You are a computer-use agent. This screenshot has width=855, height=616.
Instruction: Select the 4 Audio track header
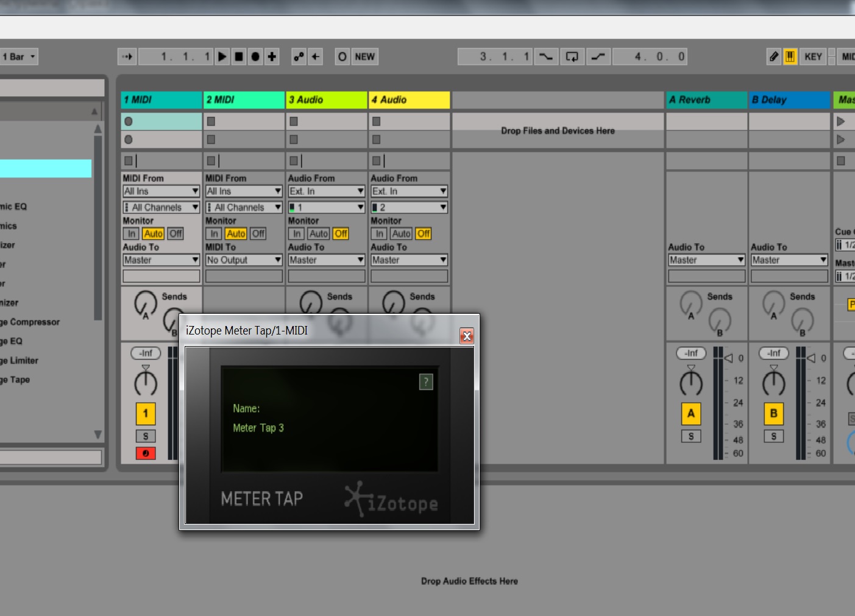coord(410,100)
